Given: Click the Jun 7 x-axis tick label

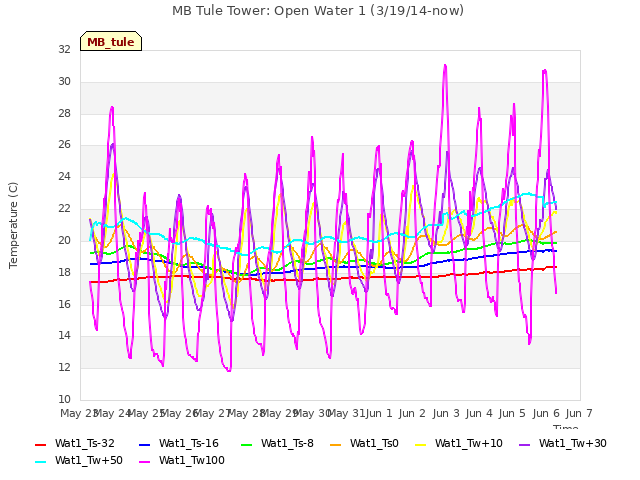Looking at the screenshot, I should (579, 413).
